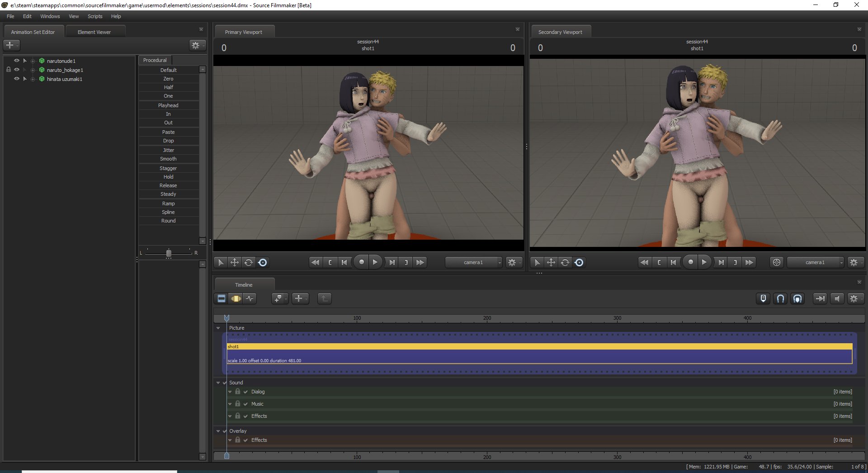This screenshot has height=473, width=868.
Task: Open Animation Set Editor gear settings
Action: [x=197, y=45]
